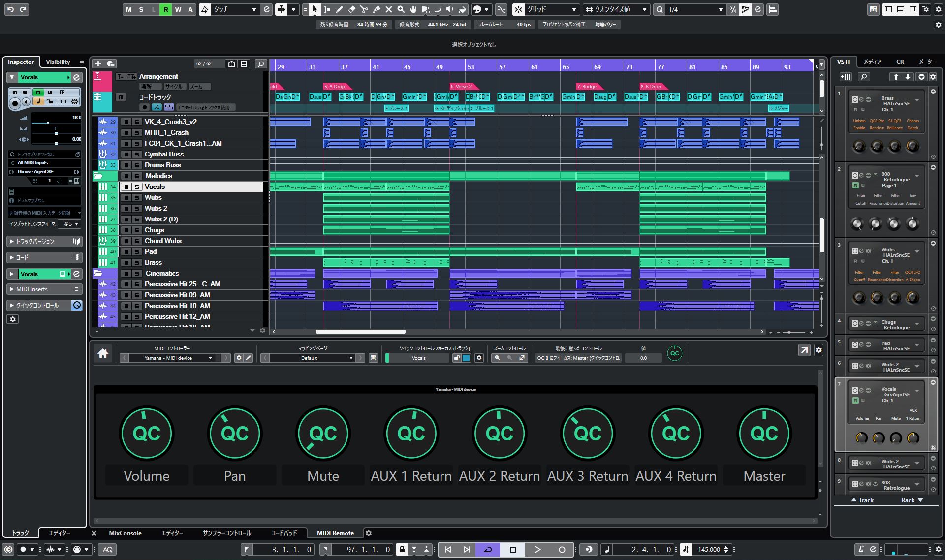Select the Draw (pencil) tool

[339, 9]
